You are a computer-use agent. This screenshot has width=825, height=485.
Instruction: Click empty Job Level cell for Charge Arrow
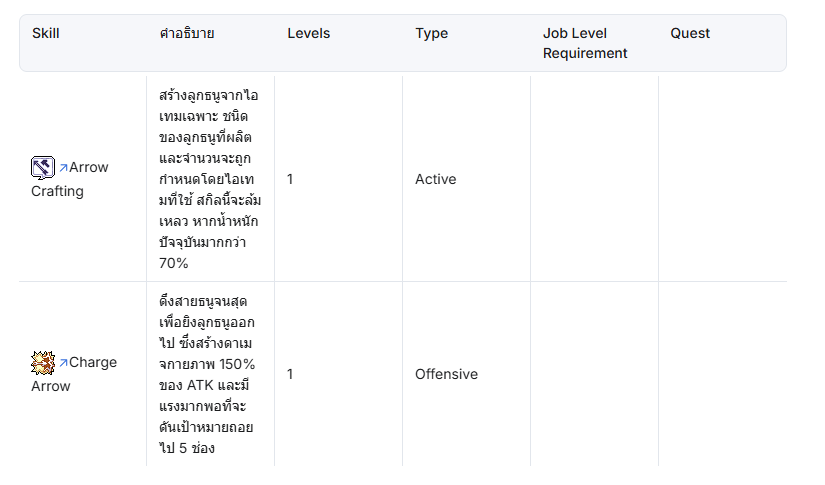pos(595,374)
